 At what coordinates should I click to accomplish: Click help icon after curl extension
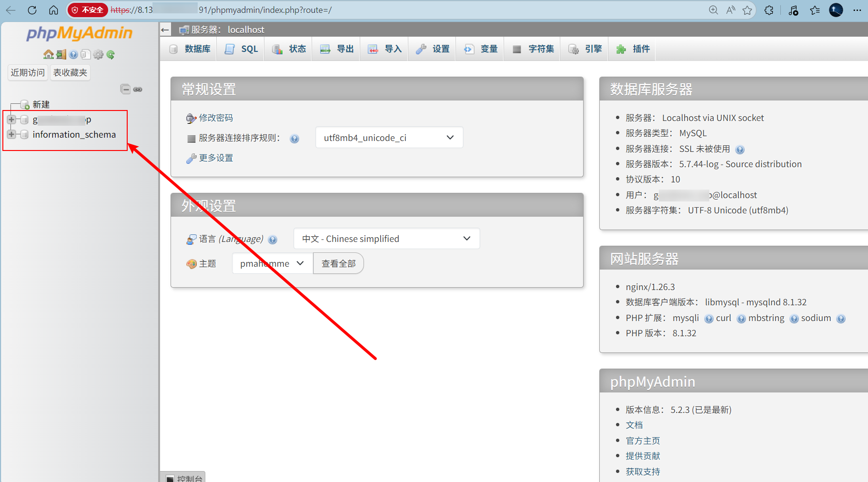(741, 319)
